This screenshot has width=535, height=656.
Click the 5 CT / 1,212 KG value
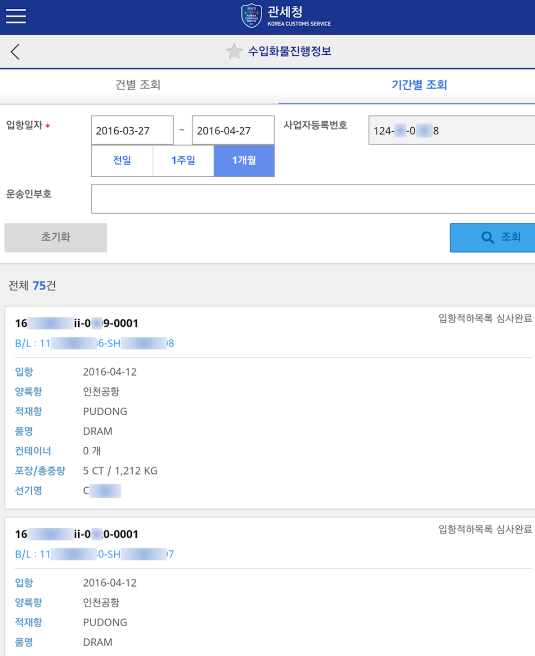[120, 471]
